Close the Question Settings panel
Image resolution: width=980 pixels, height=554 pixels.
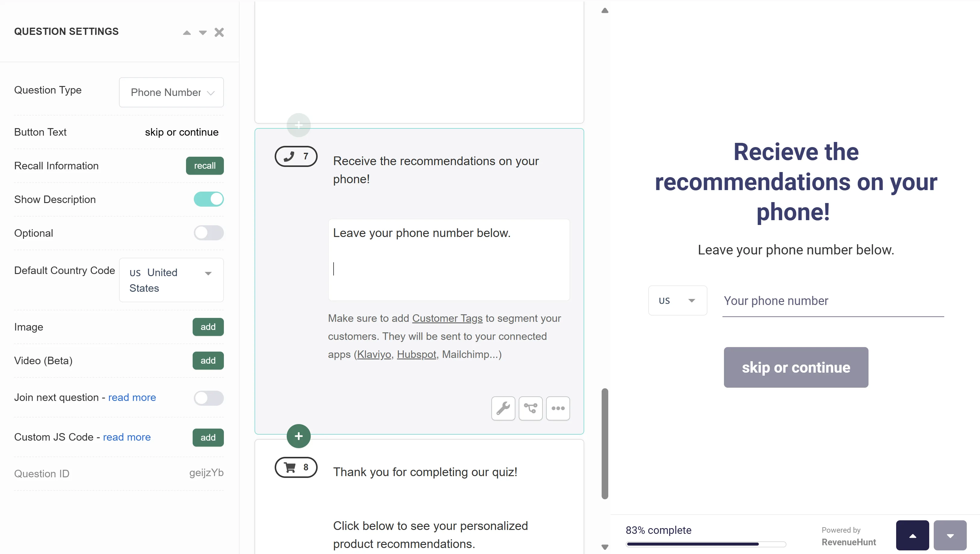(x=219, y=32)
